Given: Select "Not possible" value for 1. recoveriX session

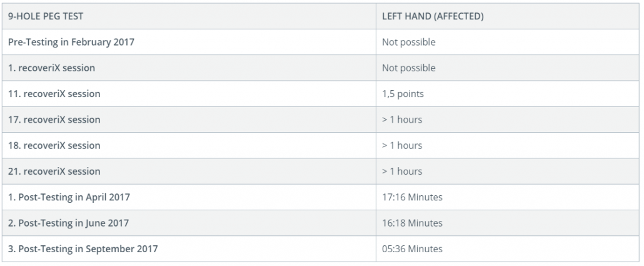Looking at the screenshot, I should (x=409, y=68).
